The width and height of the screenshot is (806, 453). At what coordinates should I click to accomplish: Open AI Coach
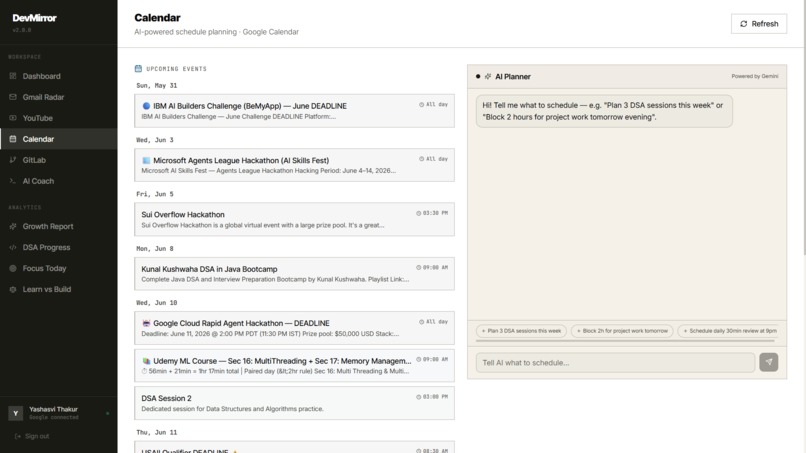coord(59,181)
